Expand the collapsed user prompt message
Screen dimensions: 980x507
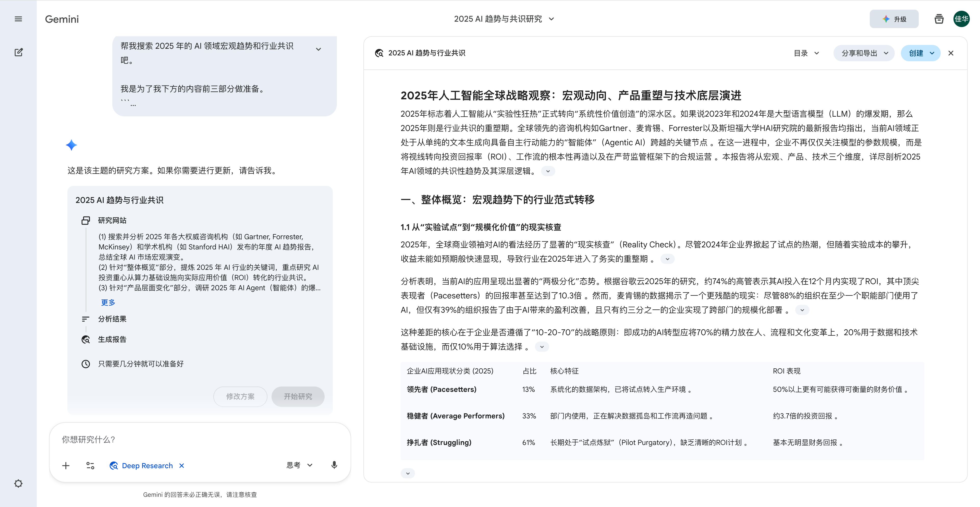tap(318, 49)
